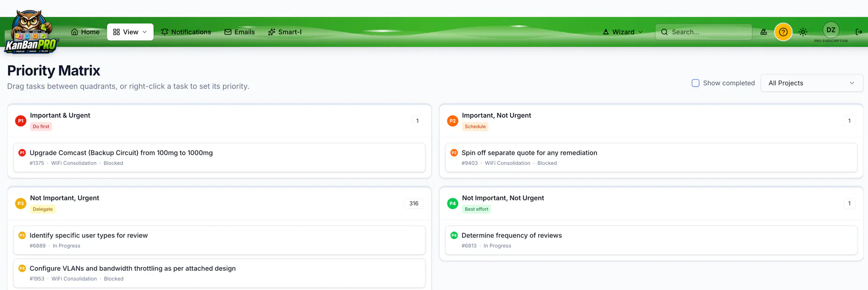Viewport: 868px width, 290px height.
Task: Click P1 icon on Upgrade Comcast task
Action: pos(22,153)
